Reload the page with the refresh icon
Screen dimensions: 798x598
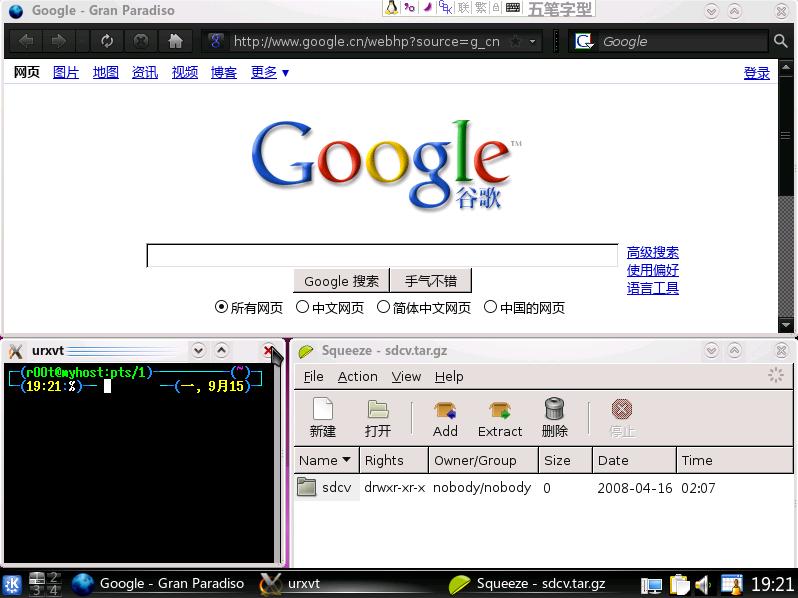pyautogui.click(x=107, y=41)
